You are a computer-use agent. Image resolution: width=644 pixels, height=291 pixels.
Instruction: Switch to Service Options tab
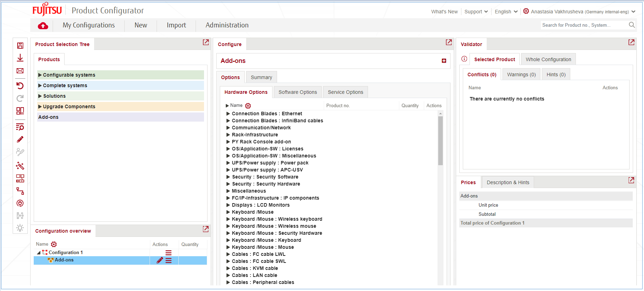[x=346, y=92]
